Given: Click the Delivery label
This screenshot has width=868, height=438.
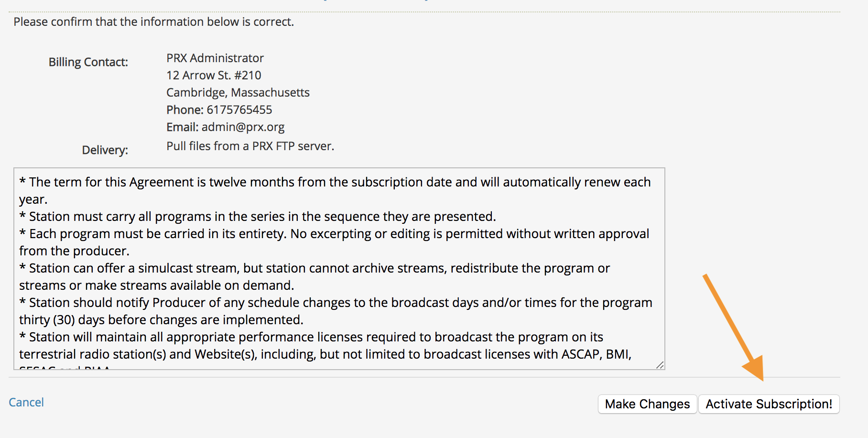Looking at the screenshot, I should [105, 150].
